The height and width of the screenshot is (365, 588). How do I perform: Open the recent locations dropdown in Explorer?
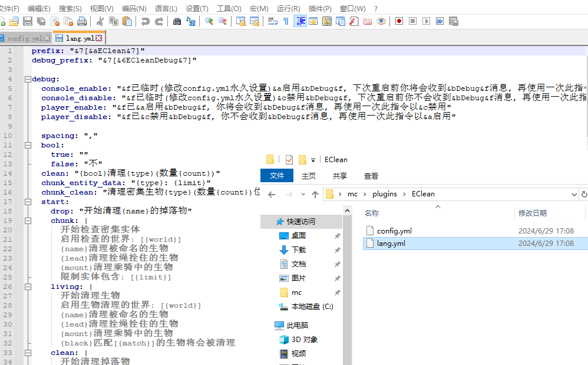(x=303, y=195)
